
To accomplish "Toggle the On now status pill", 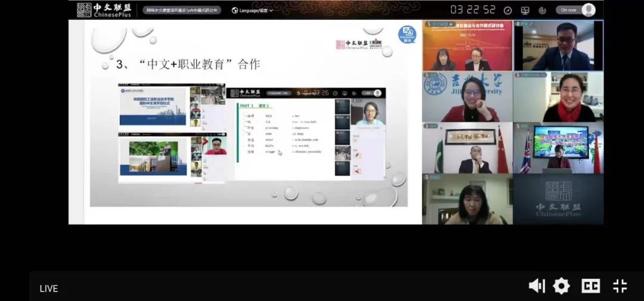I will (575, 10).
